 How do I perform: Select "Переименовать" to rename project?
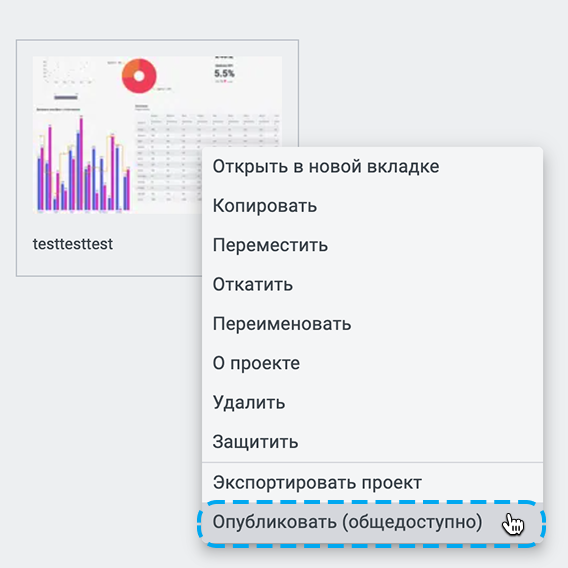pyautogui.click(x=372, y=323)
